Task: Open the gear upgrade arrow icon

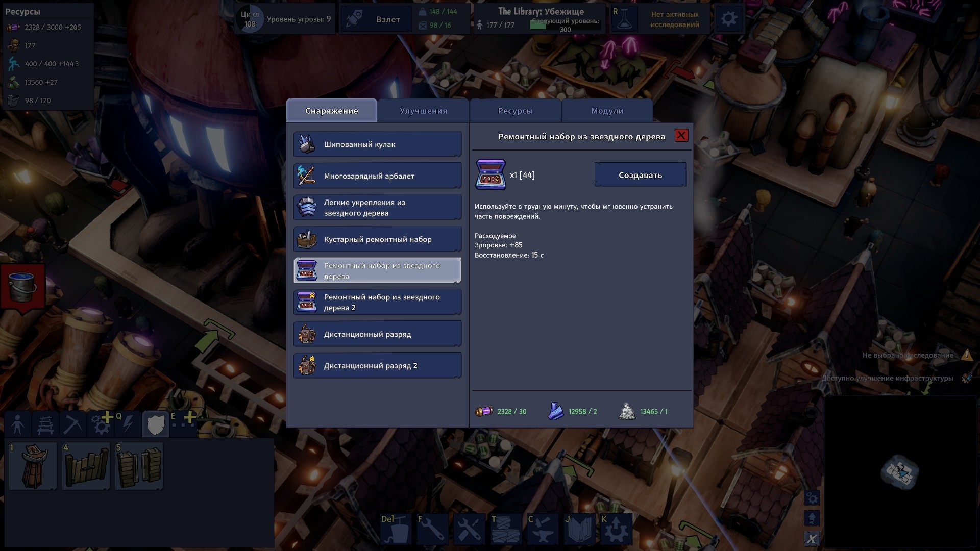Action: pyautogui.click(x=616, y=529)
